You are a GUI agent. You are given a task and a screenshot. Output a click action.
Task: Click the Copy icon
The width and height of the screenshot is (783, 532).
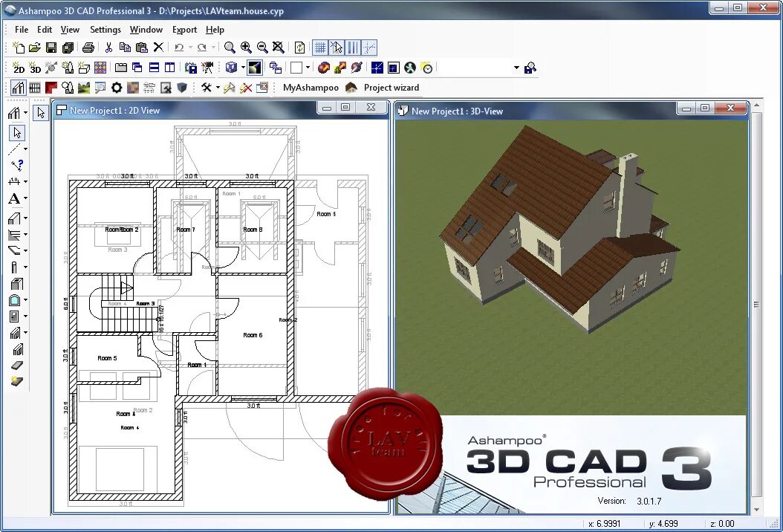(x=125, y=48)
